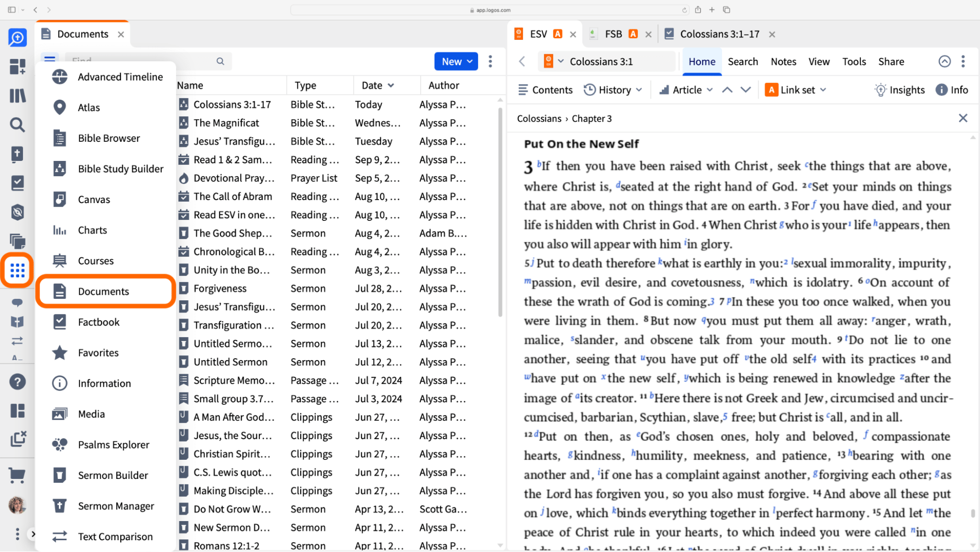Select the View toolbar tab
The height and width of the screenshot is (552, 980).
pyautogui.click(x=819, y=61)
